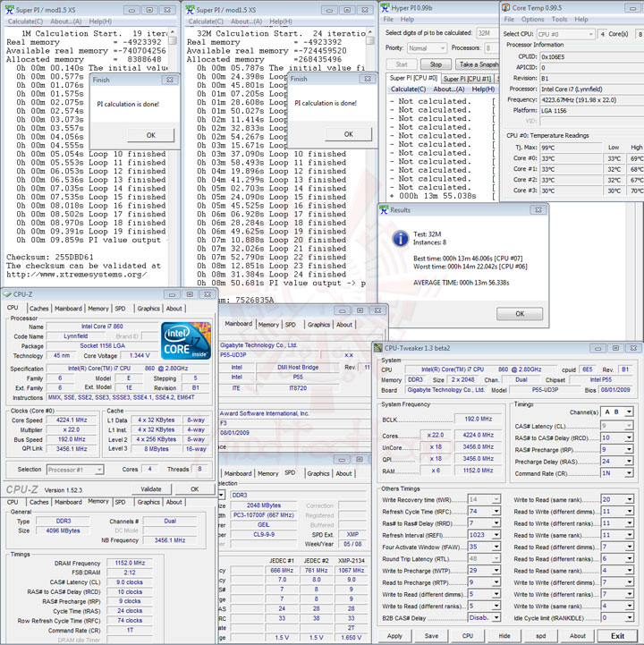This screenshot has height=645, width=644.
Task: Click the About button in CPU-Tweaker
Action: 578,635
